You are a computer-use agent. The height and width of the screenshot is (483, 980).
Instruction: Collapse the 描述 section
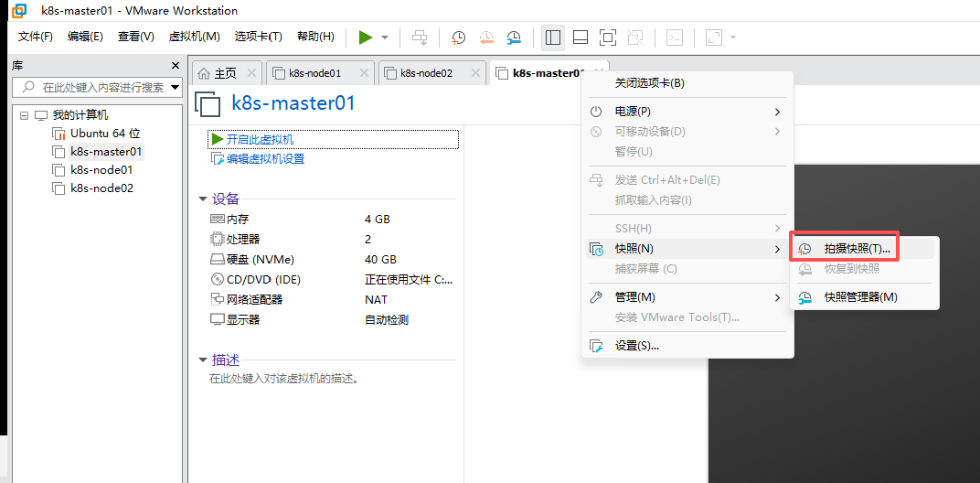tap(203, 360)
